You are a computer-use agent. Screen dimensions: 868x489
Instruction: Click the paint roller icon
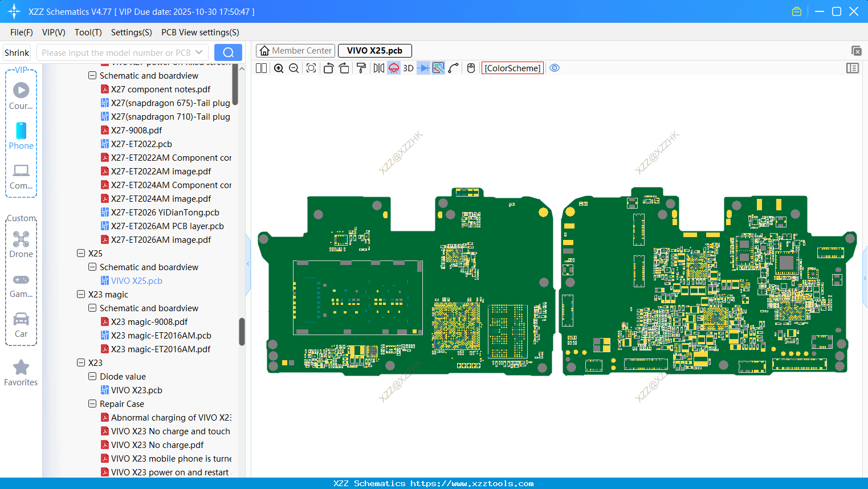[x=361, y=68]
